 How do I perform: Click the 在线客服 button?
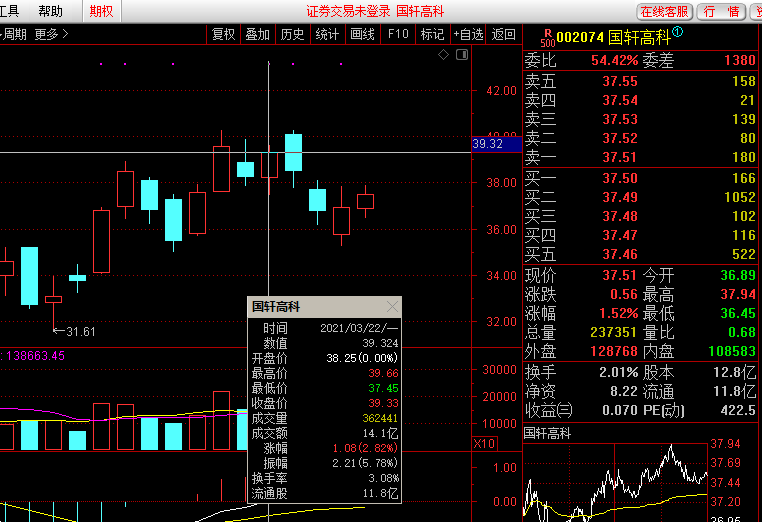(x=664, y=12)
